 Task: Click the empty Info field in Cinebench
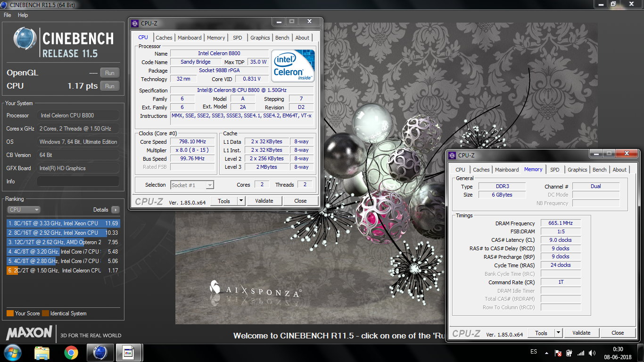point(78,181)
